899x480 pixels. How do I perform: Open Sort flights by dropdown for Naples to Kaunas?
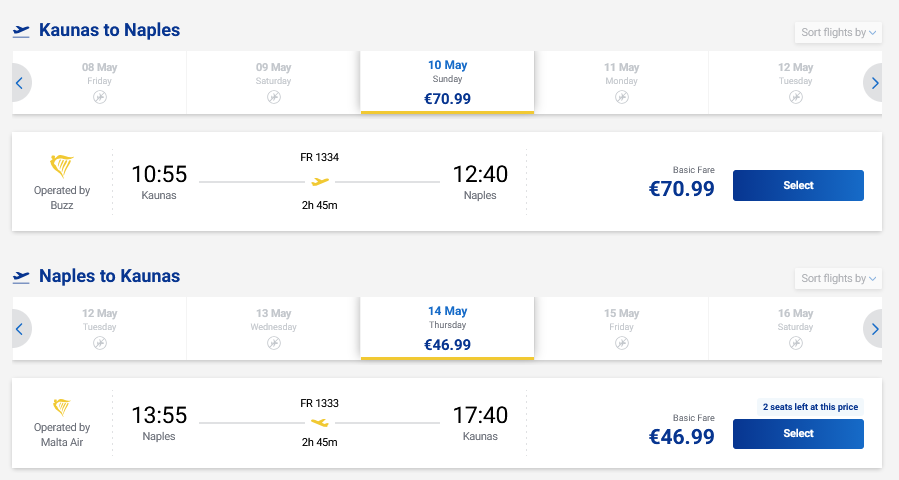coord(838,279)
